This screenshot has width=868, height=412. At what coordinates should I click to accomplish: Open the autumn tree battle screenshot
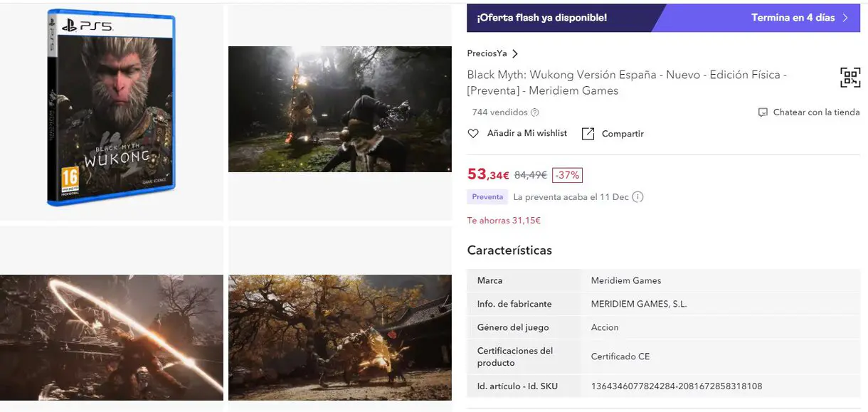(340, 337)
